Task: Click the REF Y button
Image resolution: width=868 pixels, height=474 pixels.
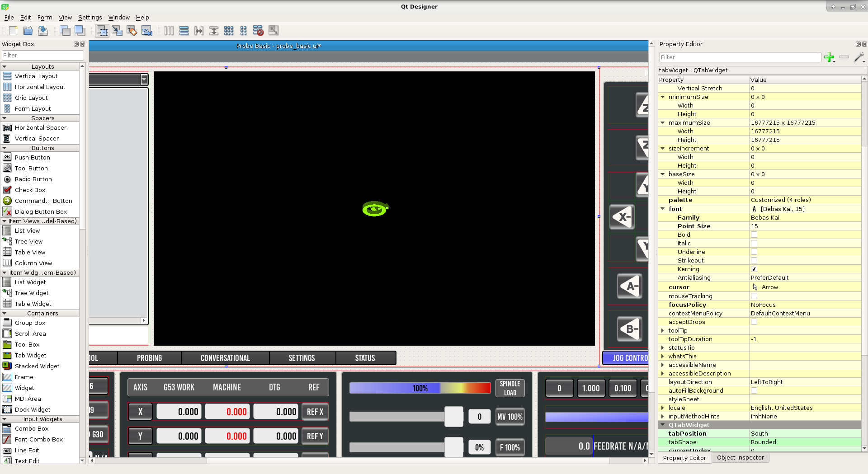Action: pos(315,436)
